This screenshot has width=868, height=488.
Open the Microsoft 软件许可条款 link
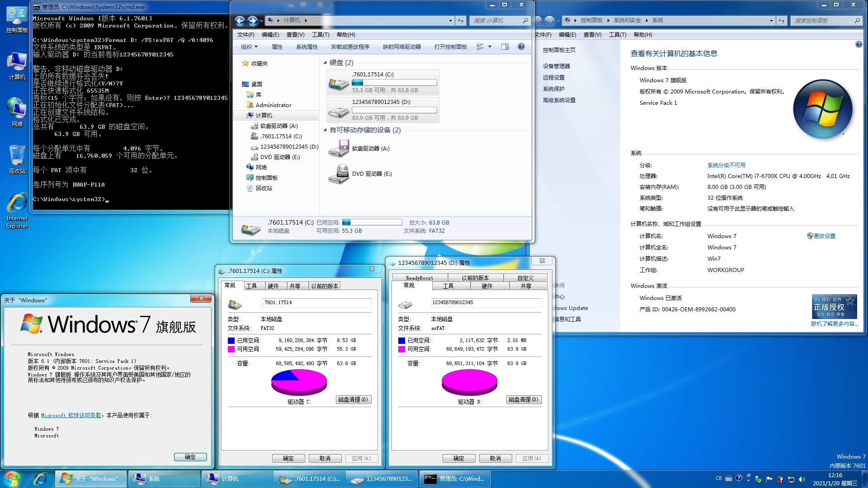point(71,415)
